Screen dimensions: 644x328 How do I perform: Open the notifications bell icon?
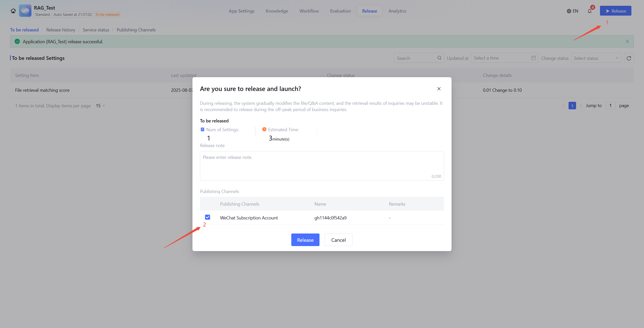click(x=589, y=11)
